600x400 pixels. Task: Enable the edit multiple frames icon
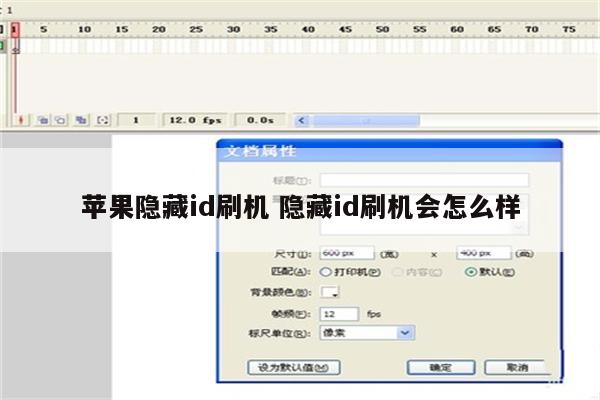point(81,120)
